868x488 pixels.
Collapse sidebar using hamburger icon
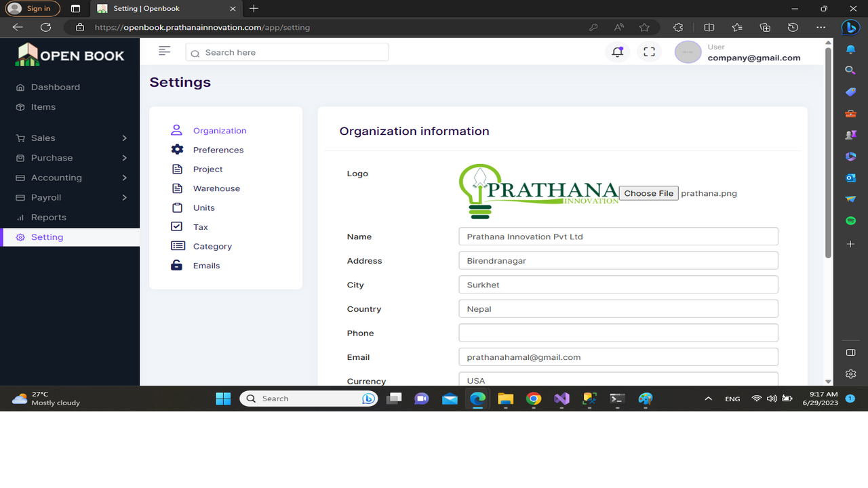tap(164, 50)
